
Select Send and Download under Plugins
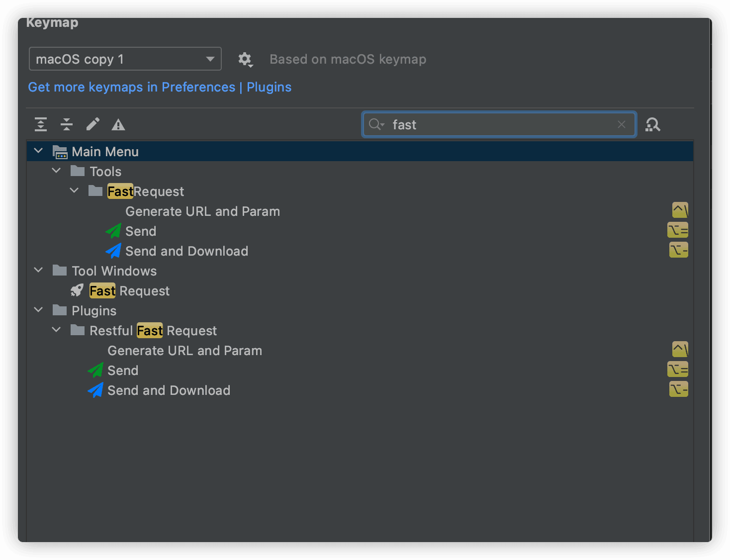coord(169,390)
